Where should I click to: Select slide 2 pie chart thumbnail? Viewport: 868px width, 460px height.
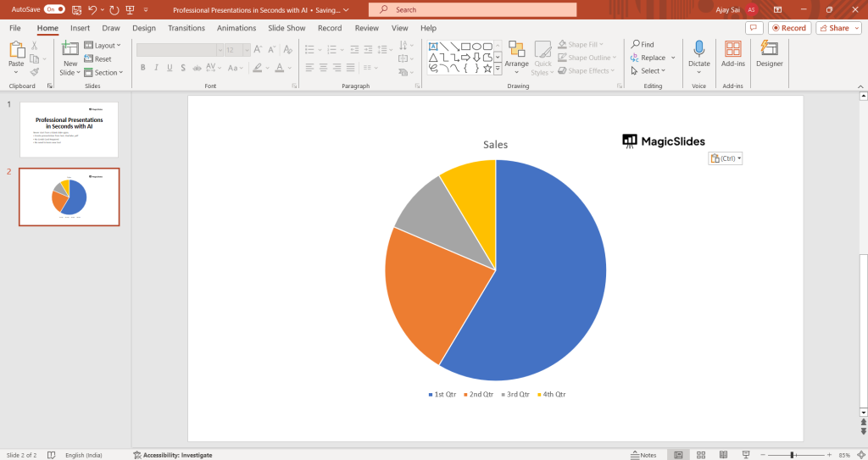(x=70, y=197)
